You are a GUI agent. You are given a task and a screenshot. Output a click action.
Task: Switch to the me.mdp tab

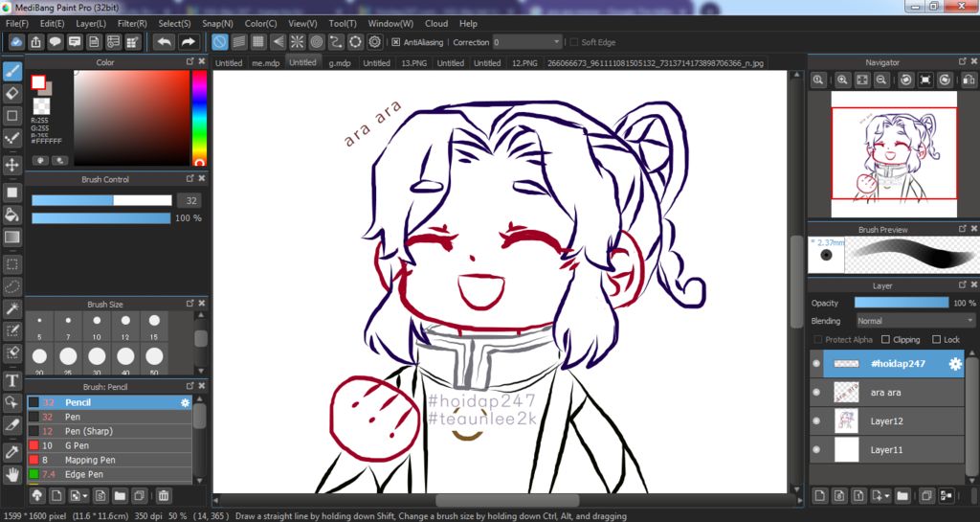pyautogui.click(x=266, y=63)
